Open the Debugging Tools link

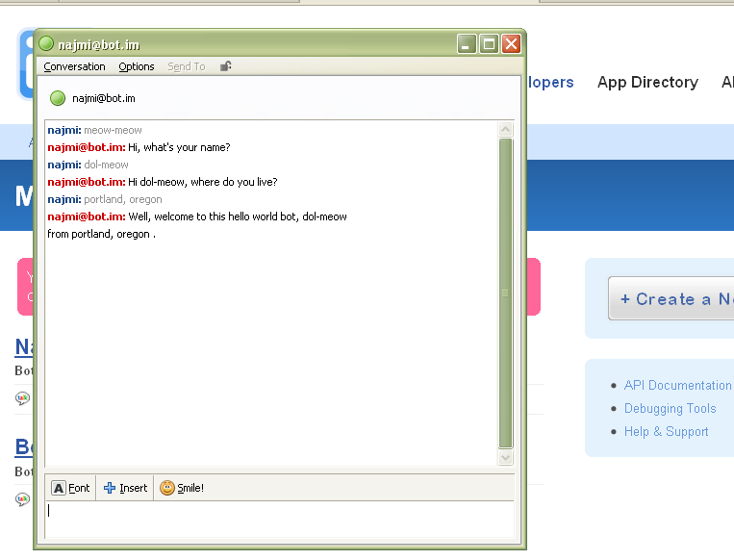[670, 408]
